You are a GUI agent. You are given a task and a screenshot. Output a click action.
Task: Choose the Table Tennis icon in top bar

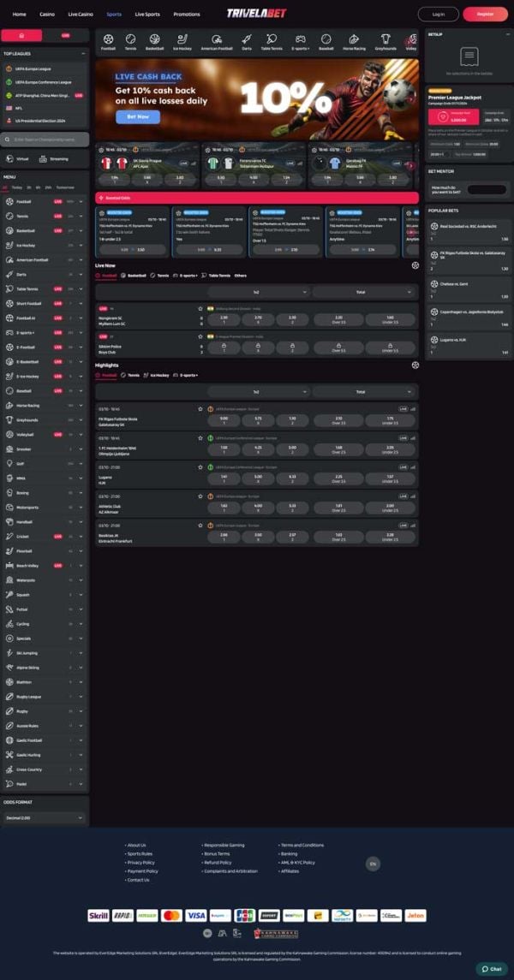[272, 39]
